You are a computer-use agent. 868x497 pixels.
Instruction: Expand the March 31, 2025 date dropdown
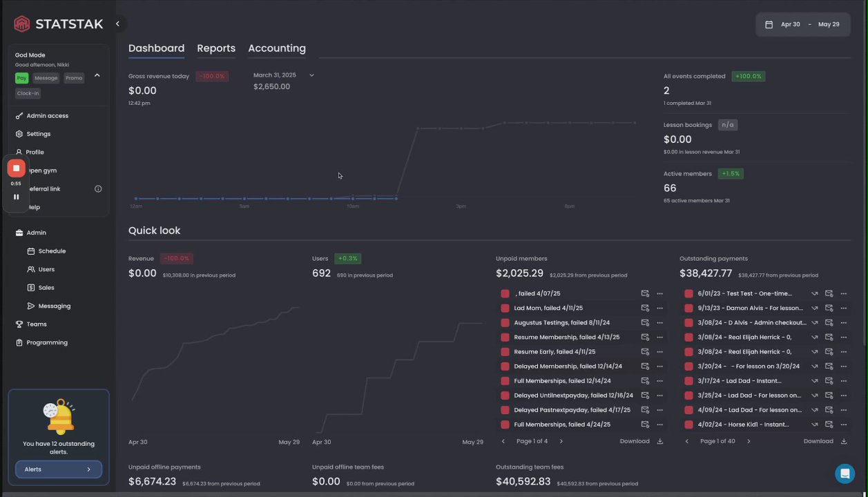pyautogui.click(x=311, y=75)
